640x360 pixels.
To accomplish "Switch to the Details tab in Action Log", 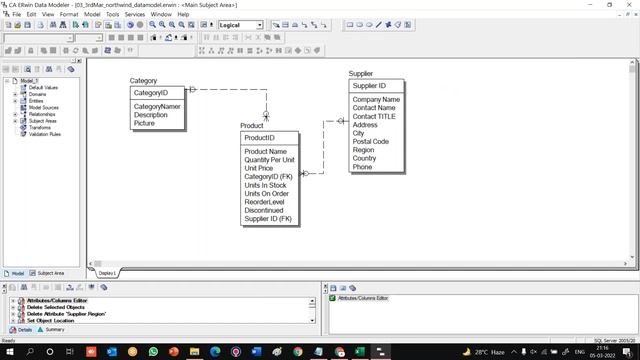I will point(21,329).
